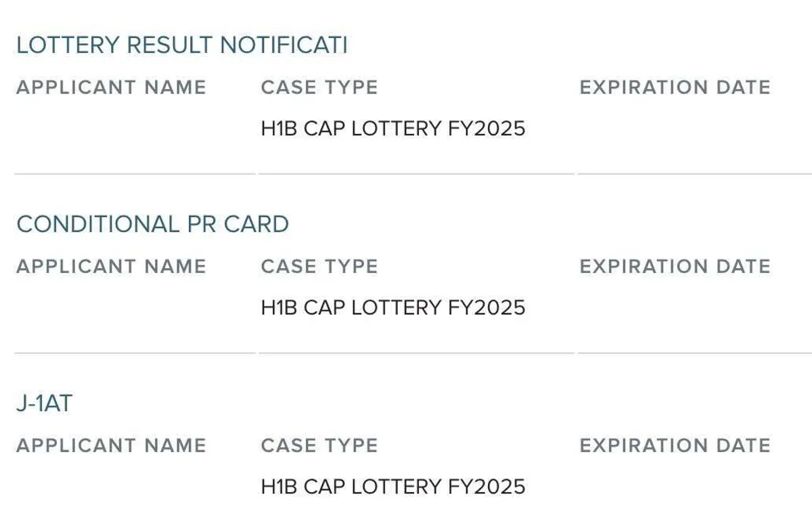Select H1B Cap Lottery value under J-1AT

392,487
